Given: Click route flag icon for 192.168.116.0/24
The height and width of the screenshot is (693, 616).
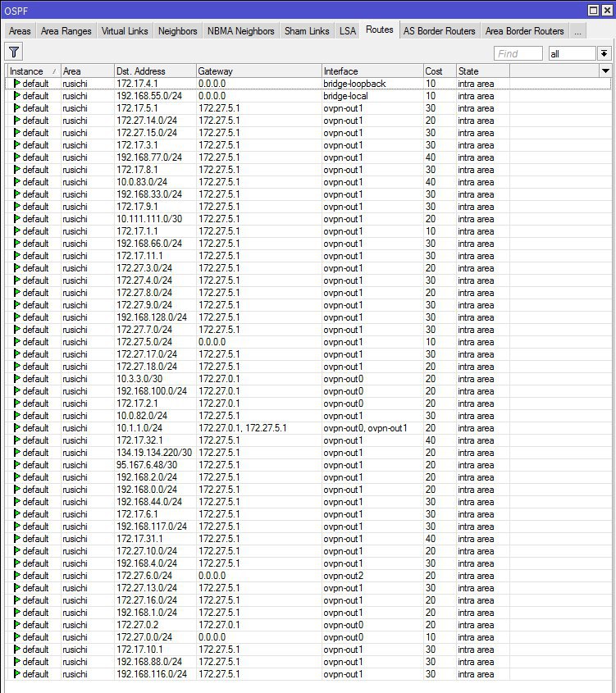Looking at the screenshot, I should pyautogui.click(x=17, y=673).
